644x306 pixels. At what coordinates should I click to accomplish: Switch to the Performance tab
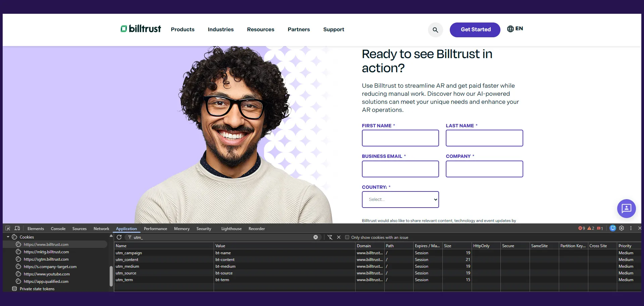coord(155,229)
